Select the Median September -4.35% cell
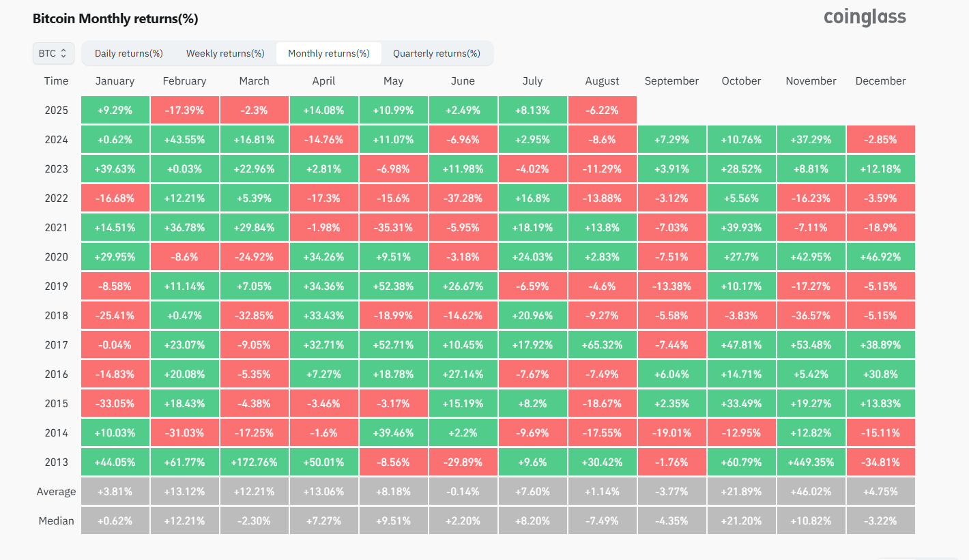969x560 pixels. (x=671, y=520)
